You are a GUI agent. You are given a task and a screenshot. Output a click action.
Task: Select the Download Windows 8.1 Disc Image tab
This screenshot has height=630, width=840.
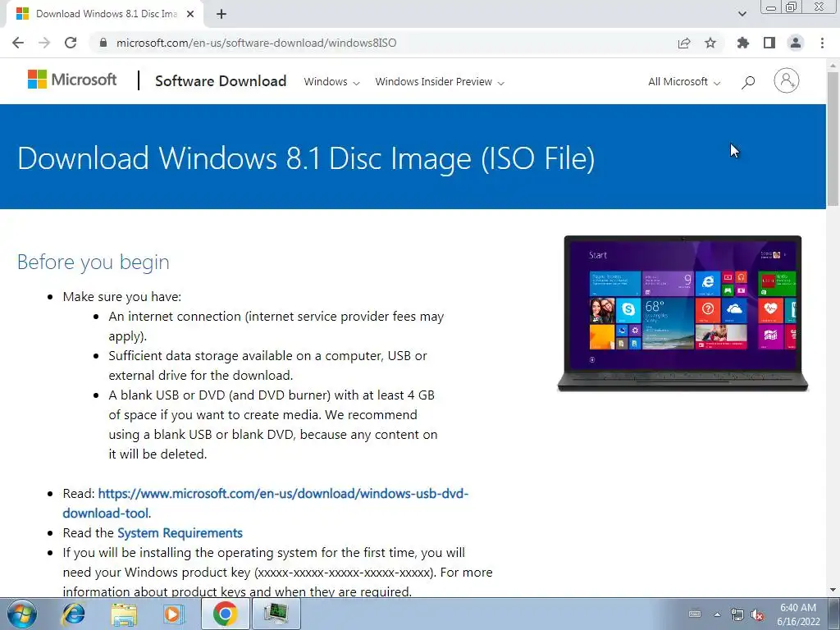point(105,14)
